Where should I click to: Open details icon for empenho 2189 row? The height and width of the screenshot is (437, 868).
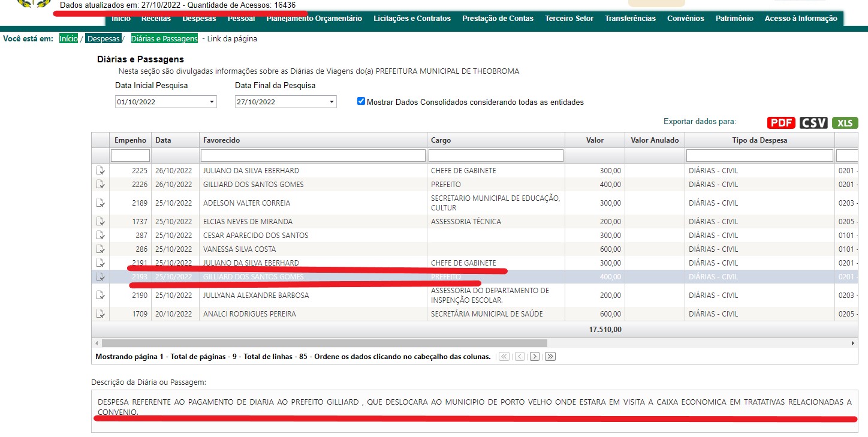101,203
